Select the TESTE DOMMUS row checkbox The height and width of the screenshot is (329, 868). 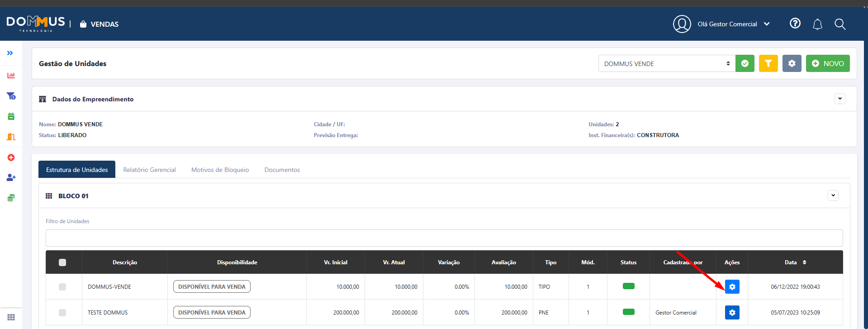[x=62, y=313]
